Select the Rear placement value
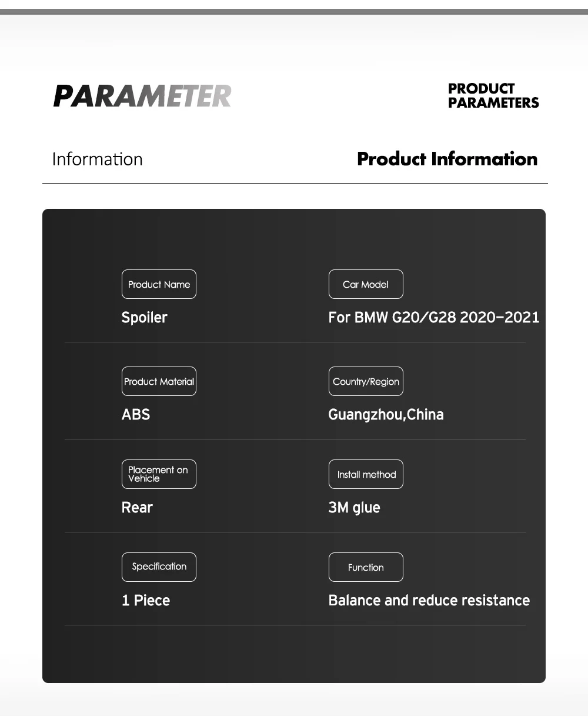 click(x=137, y=508)
